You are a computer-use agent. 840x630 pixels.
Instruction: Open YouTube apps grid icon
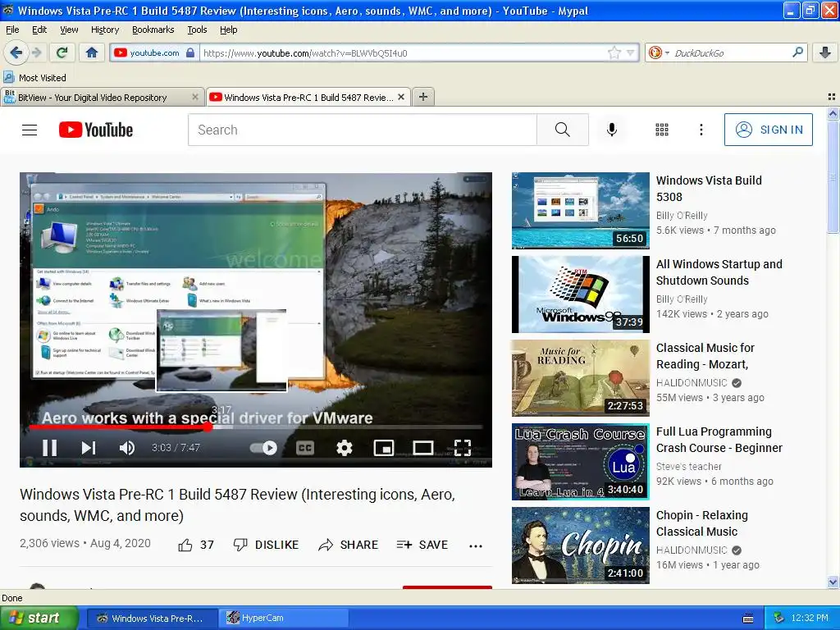(662, 130)
